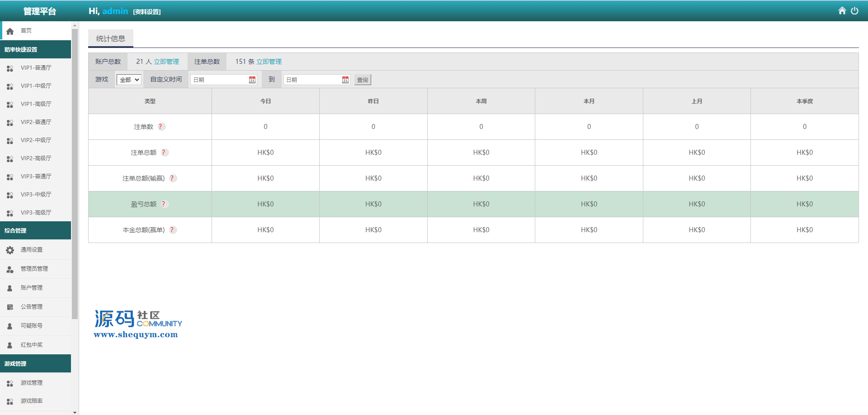Open 管理员管理 menu item
The height and width of the screenshot is (415, 868).
click(x=36, y=269)
